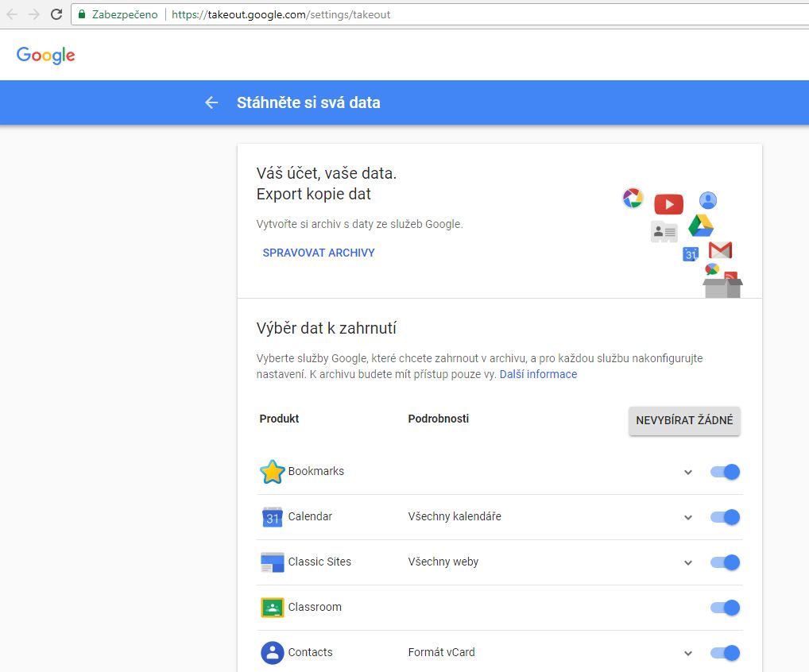Click the Classic Sites product icon
Screen dimensions: 809x672
pos(273,562)
